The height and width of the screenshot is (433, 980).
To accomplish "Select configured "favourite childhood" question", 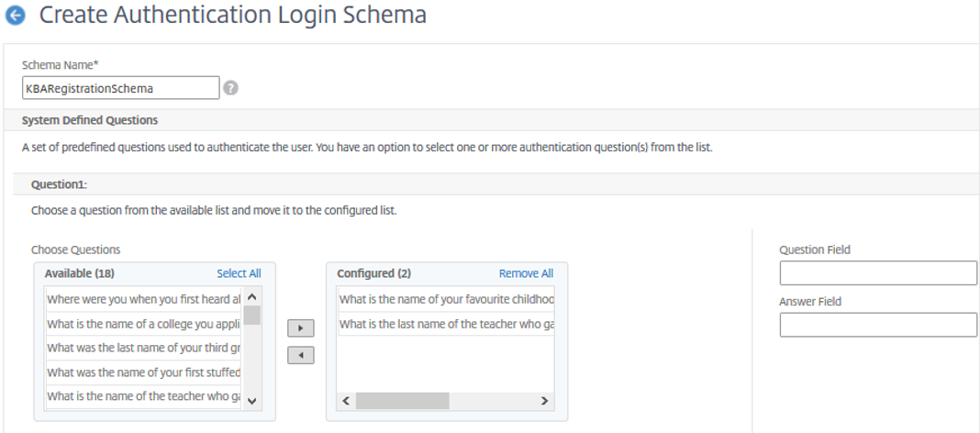I will (x=446, y=299).
